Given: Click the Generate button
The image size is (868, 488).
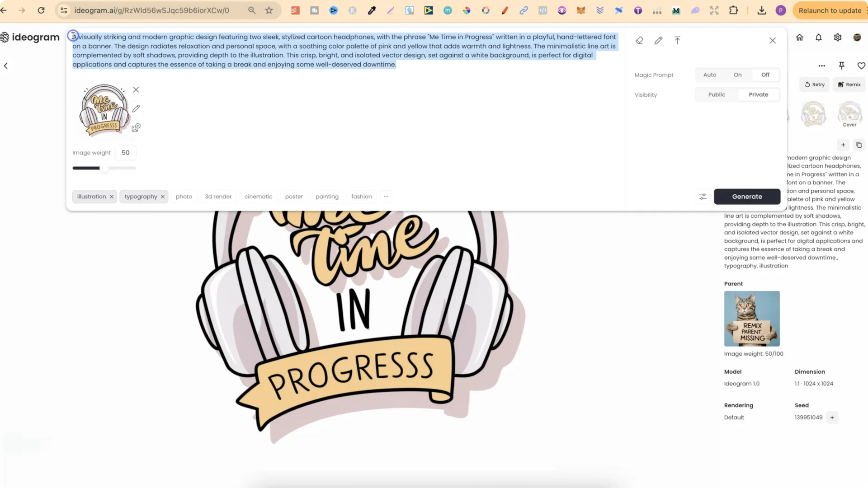Looking at the screenshot, I should (x=747, y=197).
